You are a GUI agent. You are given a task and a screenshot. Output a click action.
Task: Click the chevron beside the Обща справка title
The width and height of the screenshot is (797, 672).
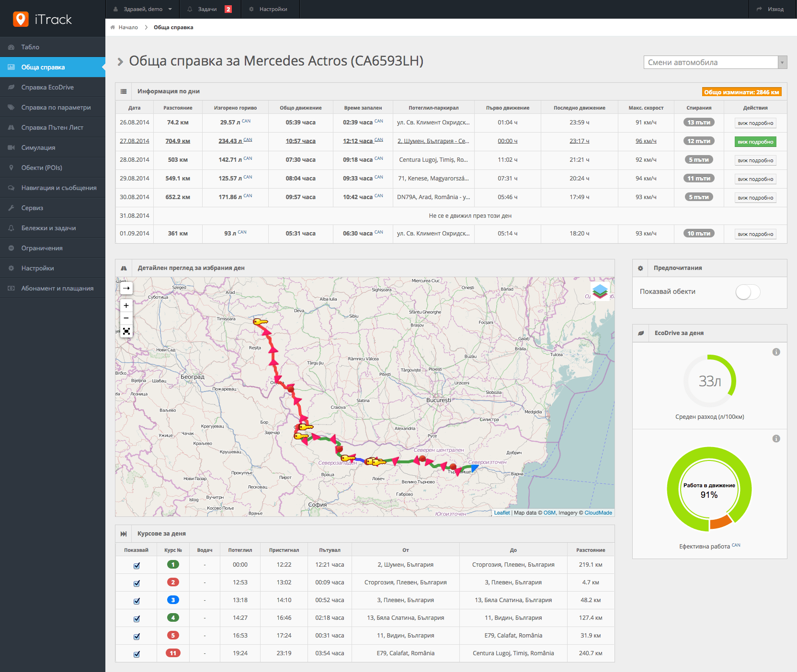[x=120, y=62]
